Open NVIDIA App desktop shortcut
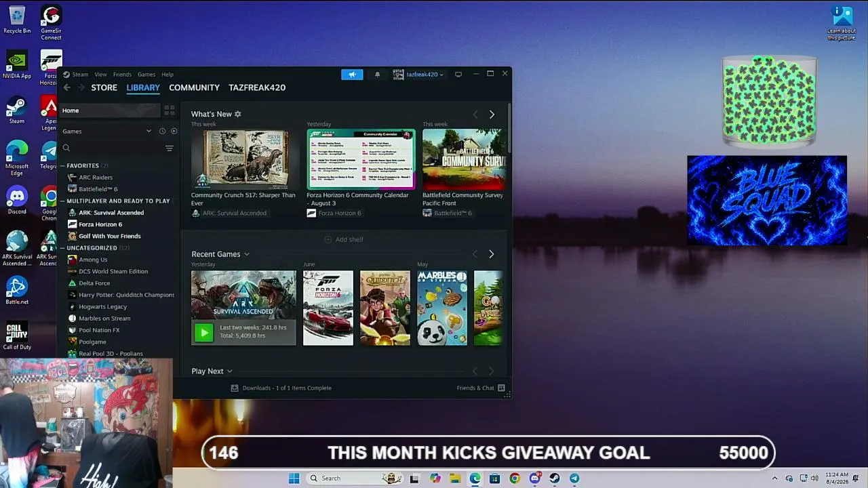 pos(17,65)
